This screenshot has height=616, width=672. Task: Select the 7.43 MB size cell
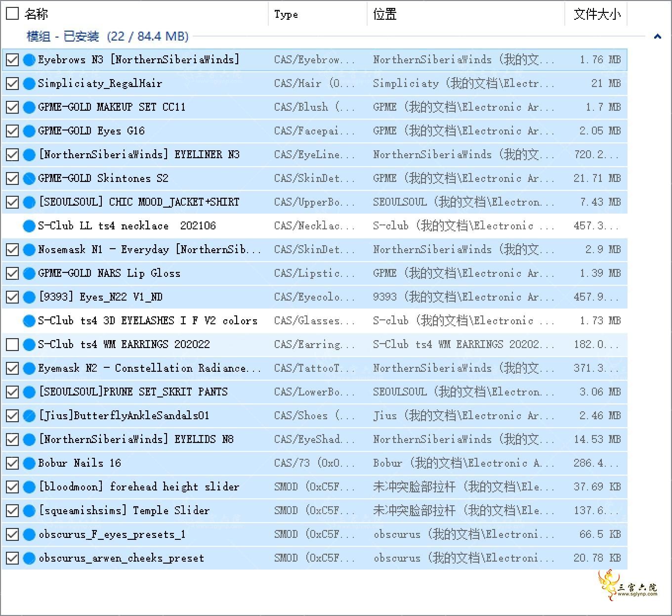(x=600, y=202)
